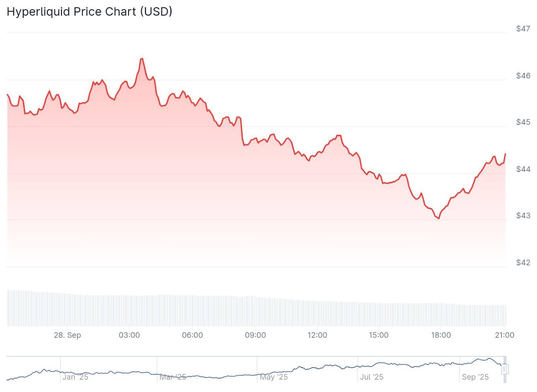The width and height of the screenshot is (537, 392).
Task: Click the 12:00 time axis label
Action: tap(317, 335)
